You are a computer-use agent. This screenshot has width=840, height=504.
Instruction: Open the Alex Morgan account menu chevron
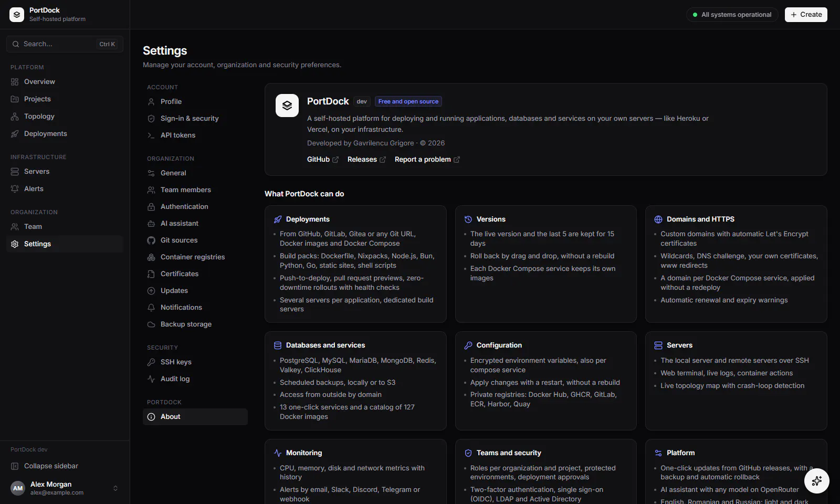coord(115,488)
